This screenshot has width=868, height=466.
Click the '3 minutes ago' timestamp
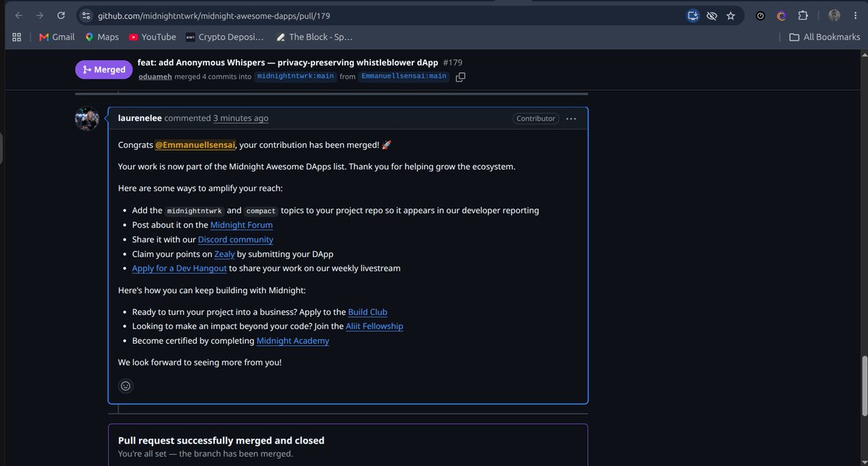[x=240, y=118]
